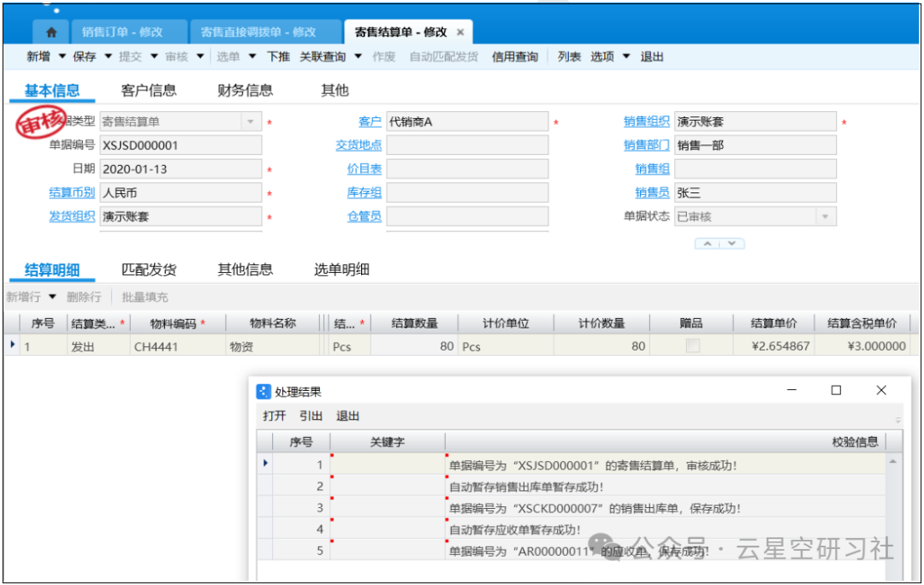Click the 信用查询 toolbar button
924x585 pixels.
coord(515,57)
